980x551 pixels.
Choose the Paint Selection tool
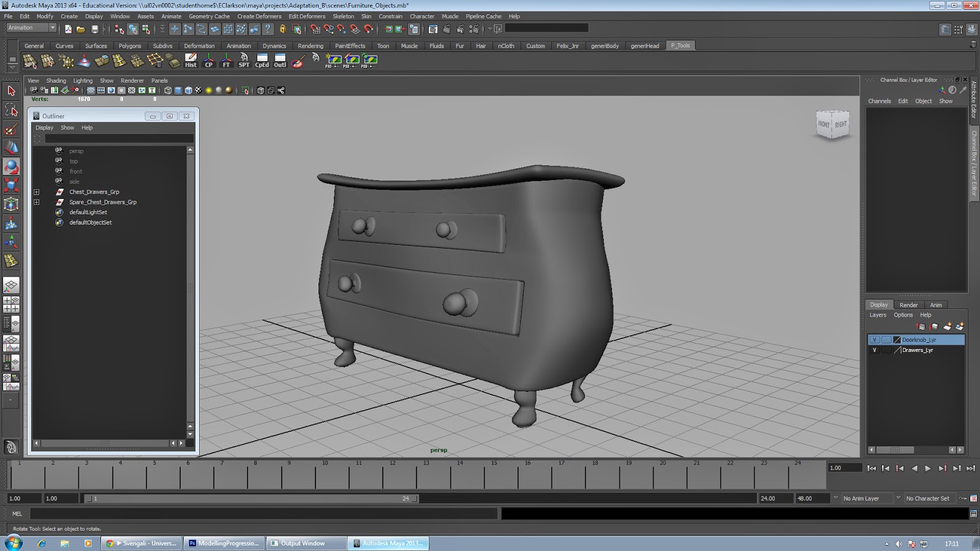pos(11,130)
